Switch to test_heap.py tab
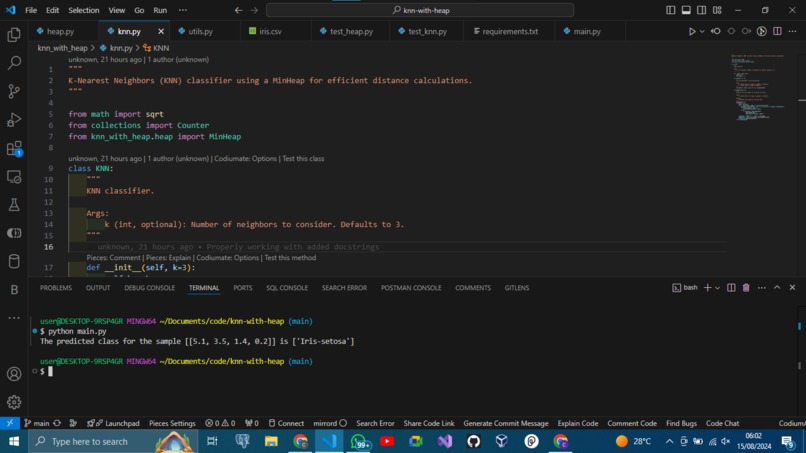This screenshot has height=453, width=806. 351,31
